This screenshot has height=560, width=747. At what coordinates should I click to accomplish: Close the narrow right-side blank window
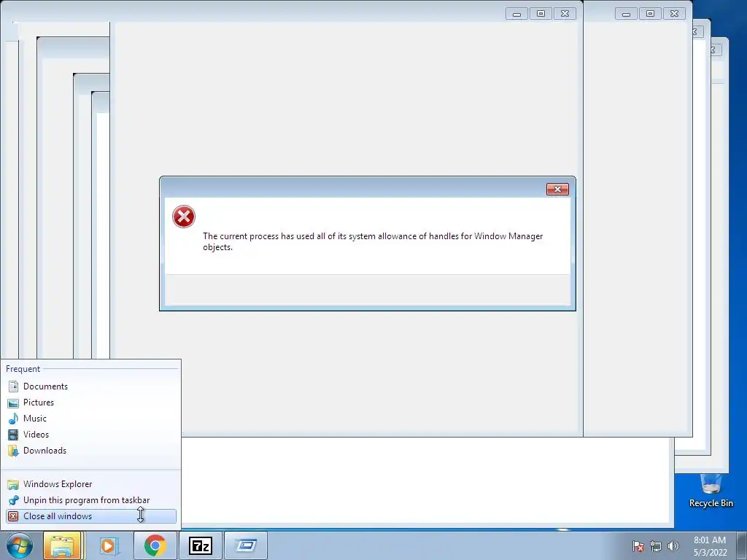675,14
